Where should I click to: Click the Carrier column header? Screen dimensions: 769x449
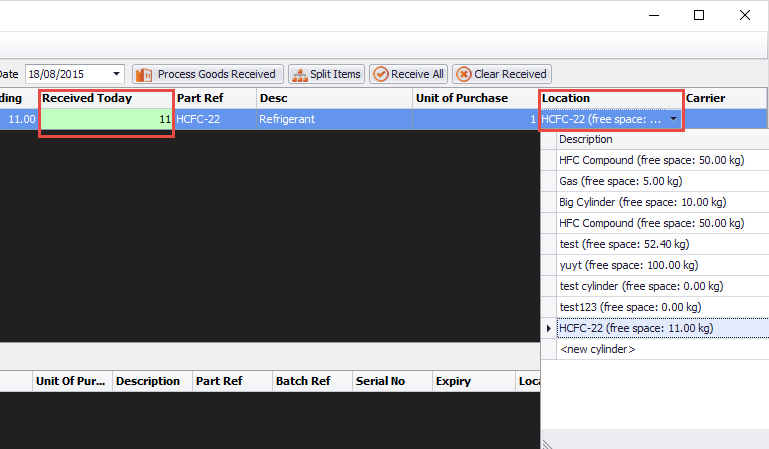(x=725, y=98)
